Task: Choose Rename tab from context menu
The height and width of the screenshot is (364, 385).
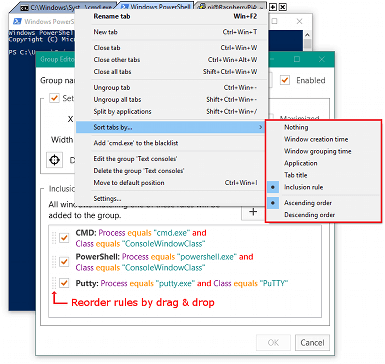Action: point(171,16)
